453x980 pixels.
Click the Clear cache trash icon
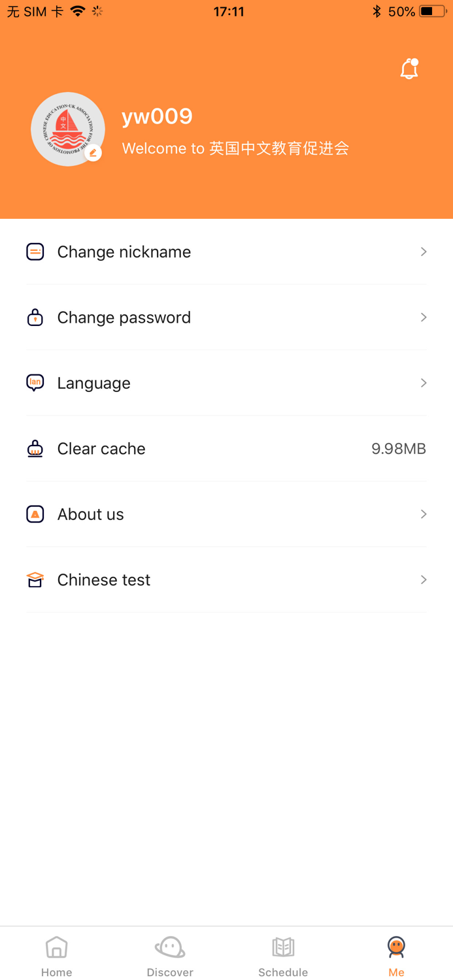pyautogui.click(x=35, y=449)
